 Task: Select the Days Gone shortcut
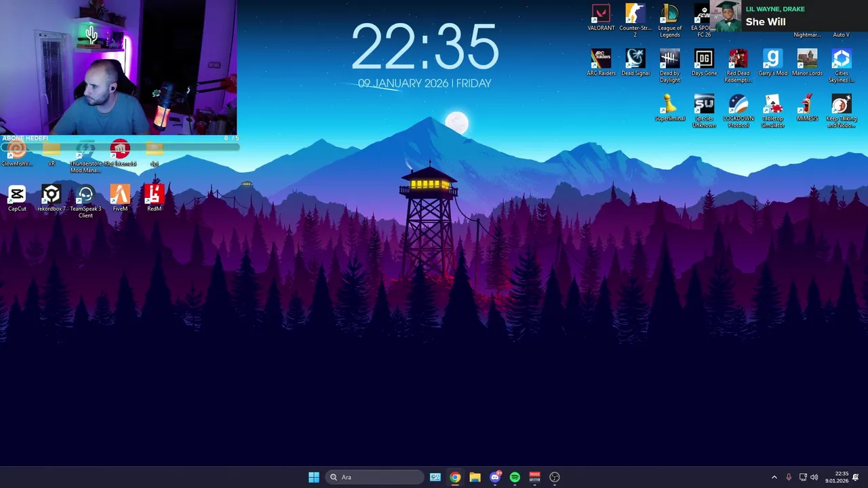click(704, 62)
